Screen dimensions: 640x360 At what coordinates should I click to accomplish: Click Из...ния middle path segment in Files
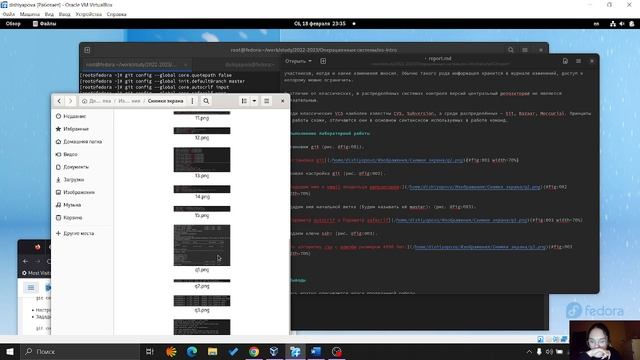click(129, 101)
